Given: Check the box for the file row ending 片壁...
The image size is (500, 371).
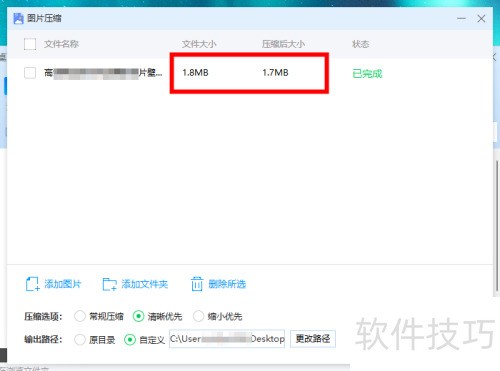Looking at the screenshot, I should (30, 73).
